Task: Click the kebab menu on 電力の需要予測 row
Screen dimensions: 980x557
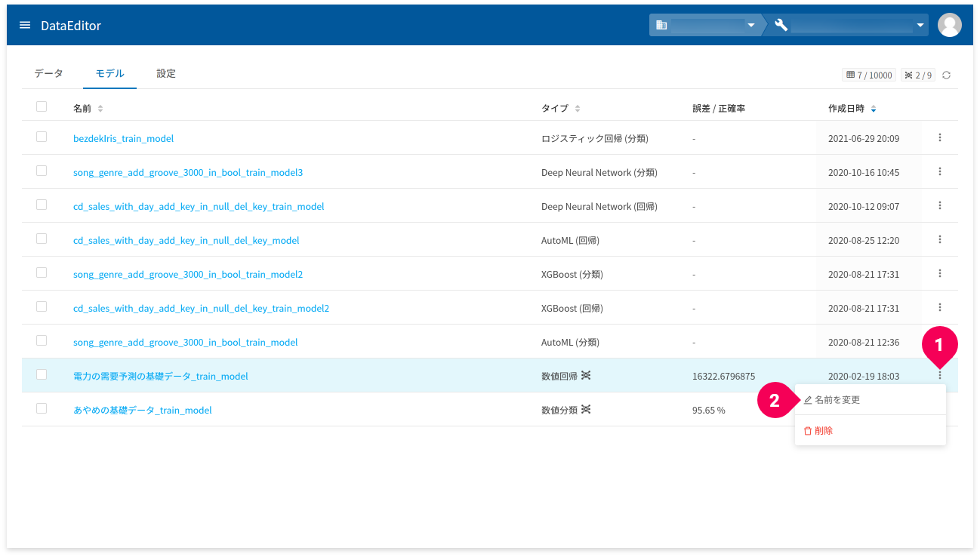Action: click(x=940, y=375)
